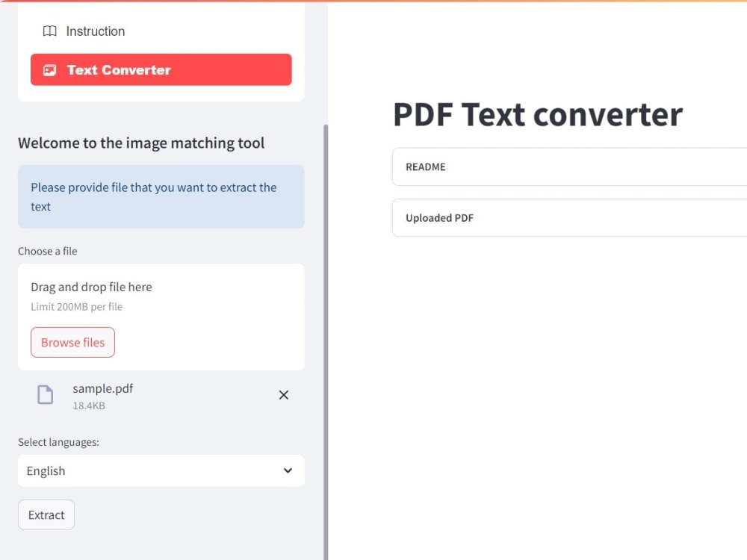Image resolution: width=747 pixels, height=560 pixels.
Task: Click the chevron on the English dropdown
Action: pyautogui.click(x=287, y=470)
